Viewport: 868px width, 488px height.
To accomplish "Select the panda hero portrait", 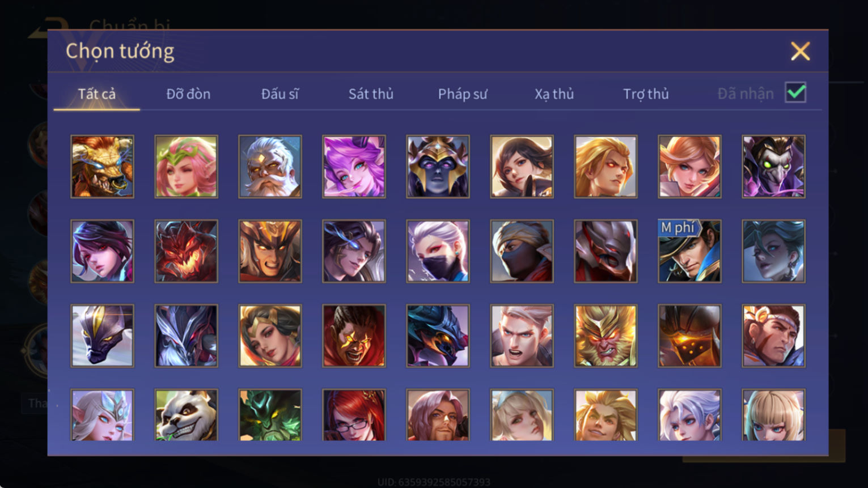I will pos(186,415).
